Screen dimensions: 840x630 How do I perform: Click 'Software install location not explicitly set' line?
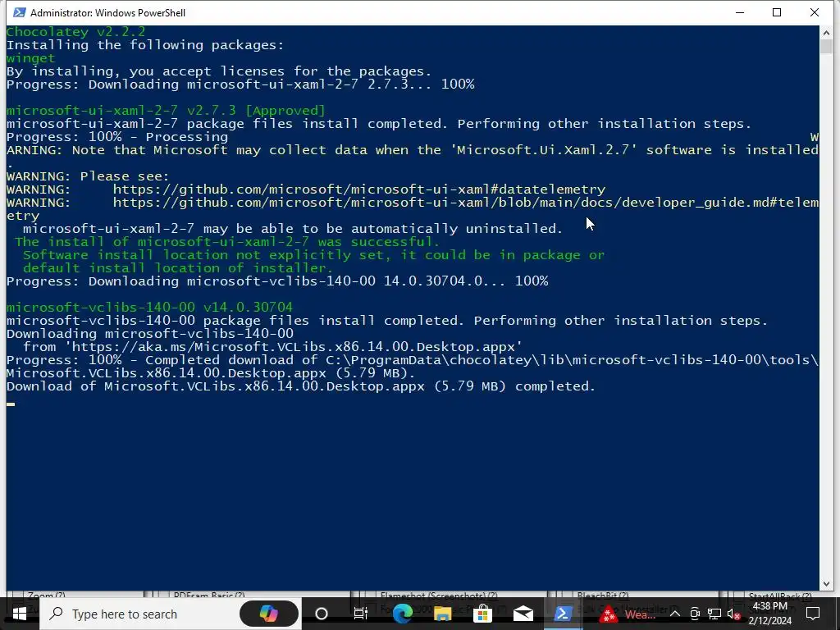pos(313,255)
